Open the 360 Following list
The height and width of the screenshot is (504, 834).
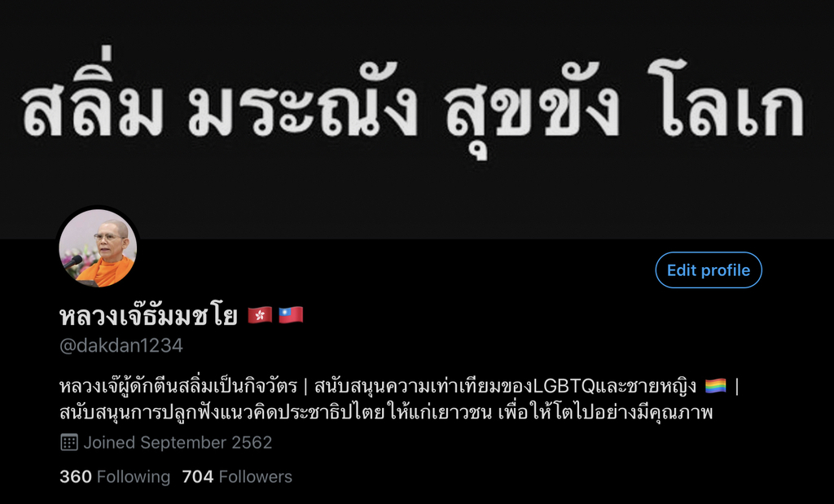pyautogui.click(x=115, y=476)
